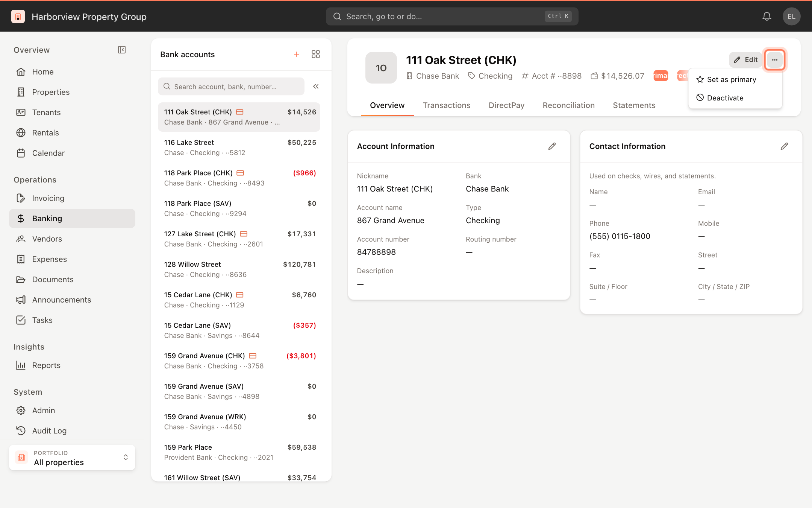Choose Set as primary menu option

coord(735,79)
